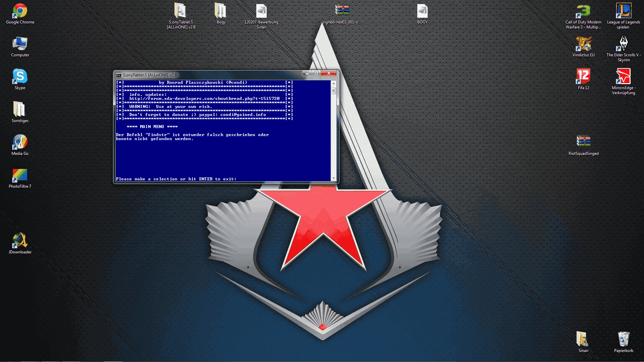Click the console window system menu icon

tap(119, 75)
